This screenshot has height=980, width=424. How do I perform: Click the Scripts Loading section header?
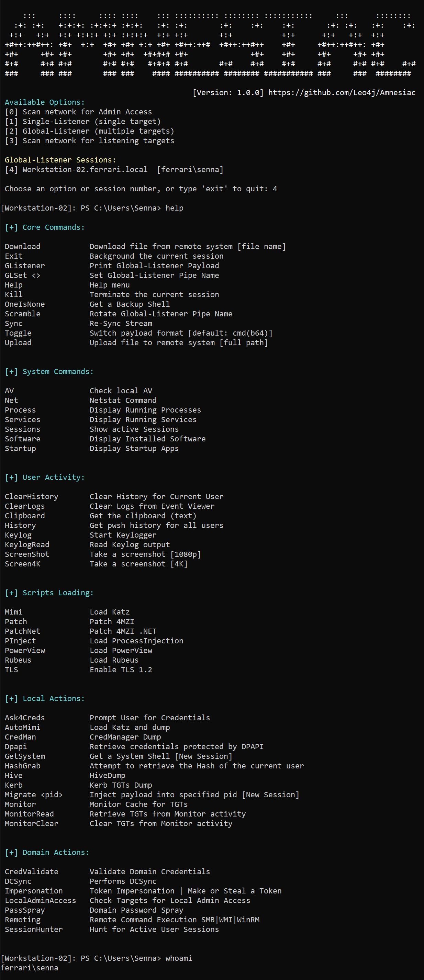click(49, 593)
